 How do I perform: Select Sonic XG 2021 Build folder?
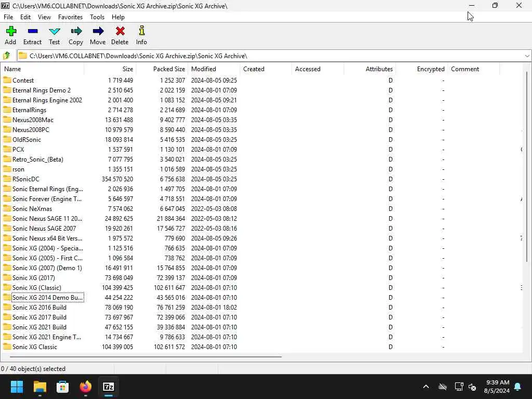(x=39, y=327)
